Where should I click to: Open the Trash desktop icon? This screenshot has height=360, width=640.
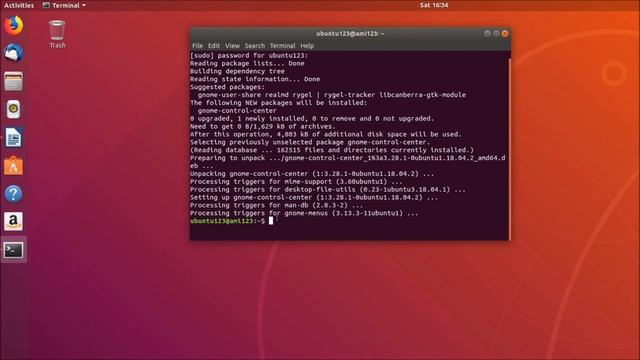(57, 34)
